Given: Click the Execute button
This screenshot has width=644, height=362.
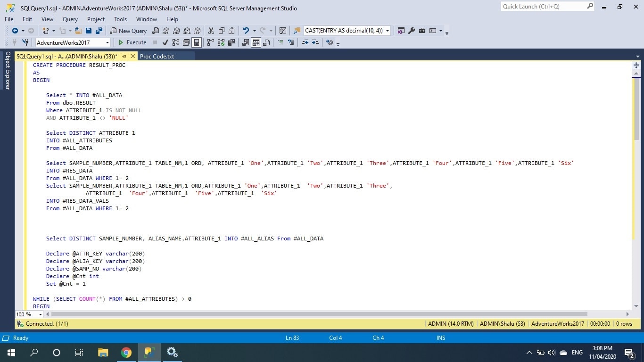Looking at the screenshot, I should [x=132, y=42].
